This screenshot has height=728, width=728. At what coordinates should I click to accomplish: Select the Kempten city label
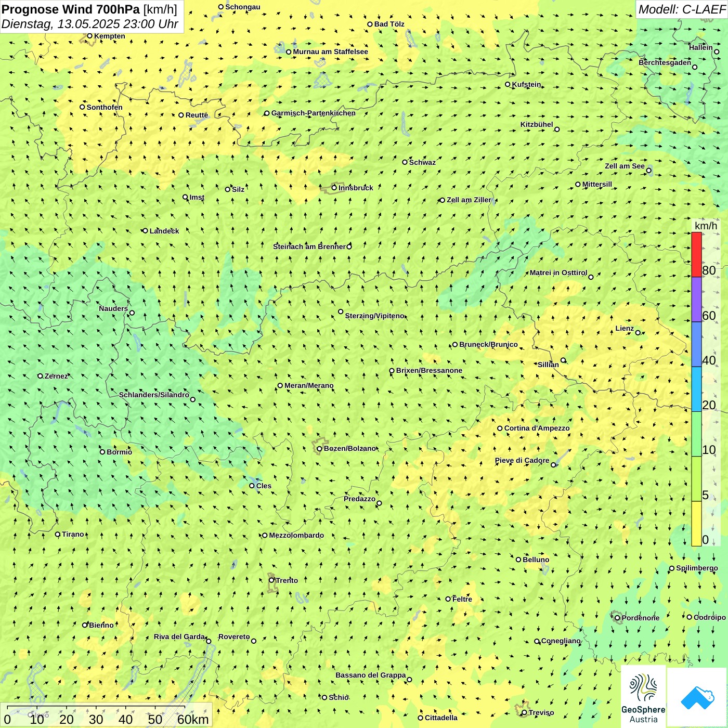click(x=110, y=36)
